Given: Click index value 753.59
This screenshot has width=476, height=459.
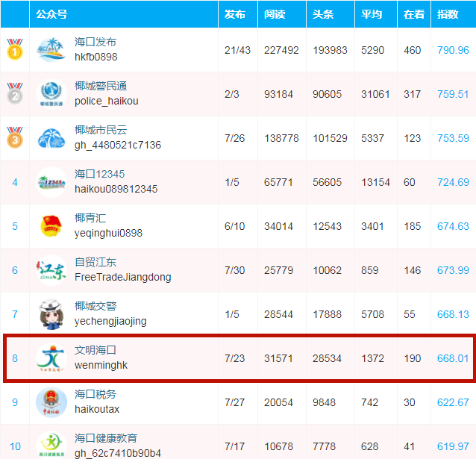Looking at the screenshot, I should [453, 138].
